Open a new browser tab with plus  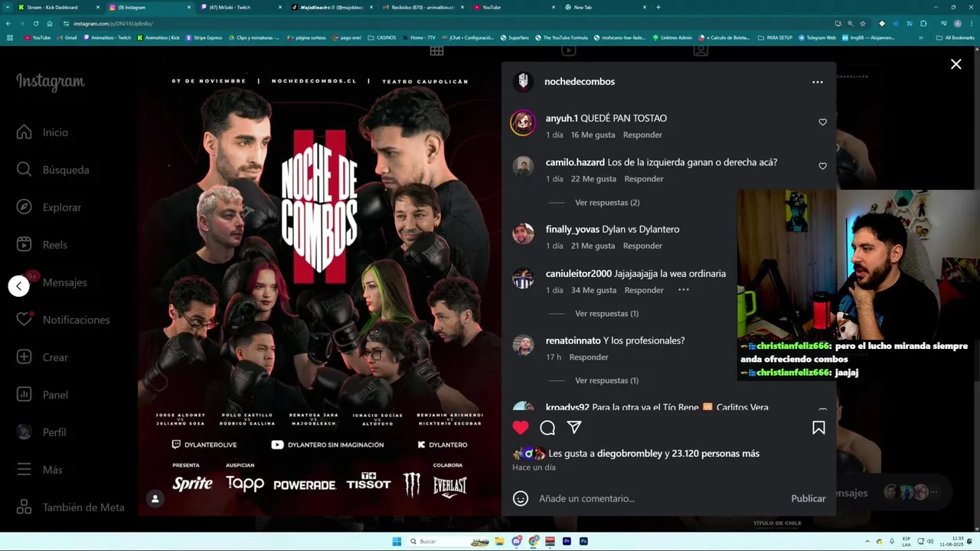pyautogui.click(x=658, y=7)
